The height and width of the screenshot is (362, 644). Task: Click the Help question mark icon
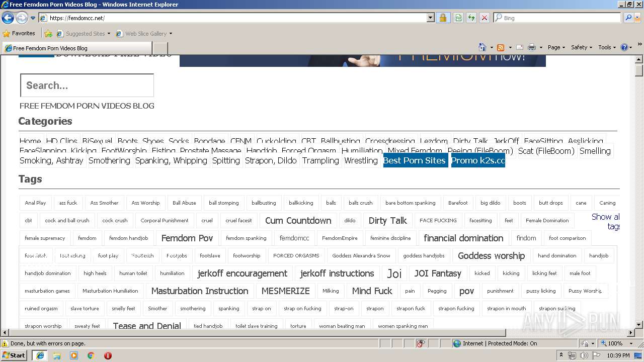coord(624,47)
